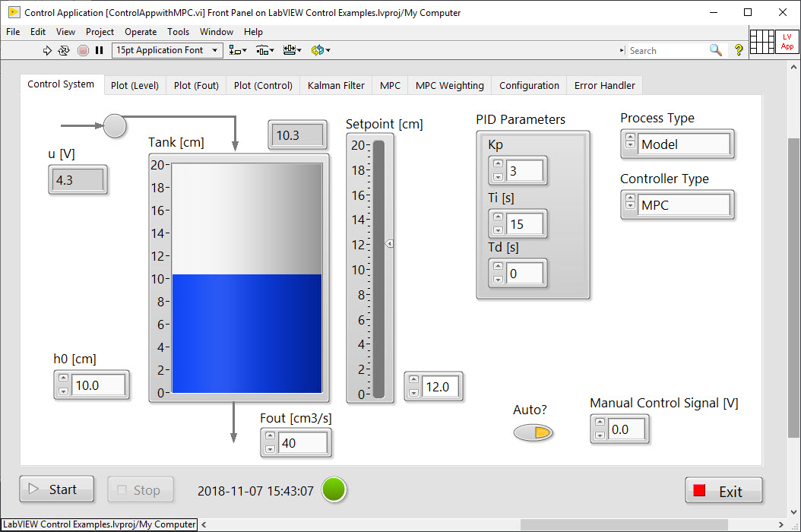Image resolution: width=801 pixels, height=532 pixels.
Task: Click the vertical scrollbar thumb
Action: coord(793,288)
